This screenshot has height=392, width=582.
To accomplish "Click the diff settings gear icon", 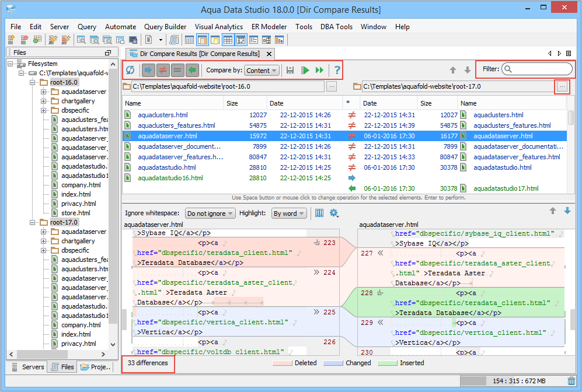I will tap(334, 213).
